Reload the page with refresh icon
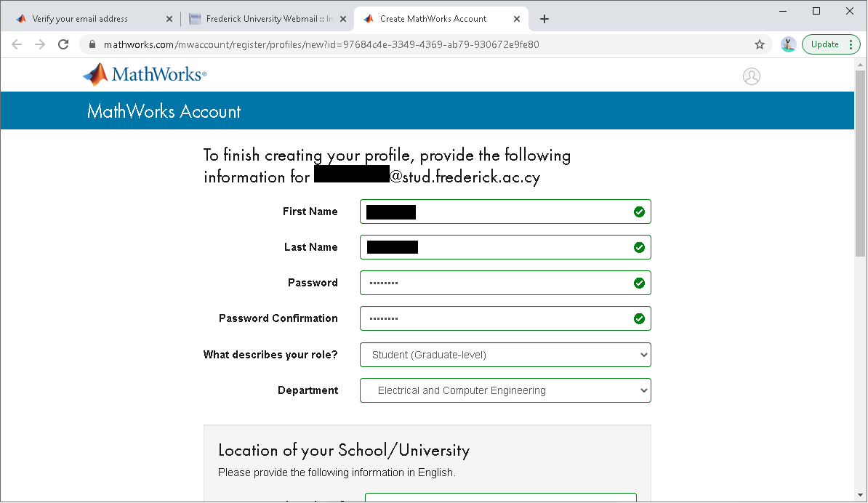The height and width of the screenshot is (503, 868). (63, 44)
